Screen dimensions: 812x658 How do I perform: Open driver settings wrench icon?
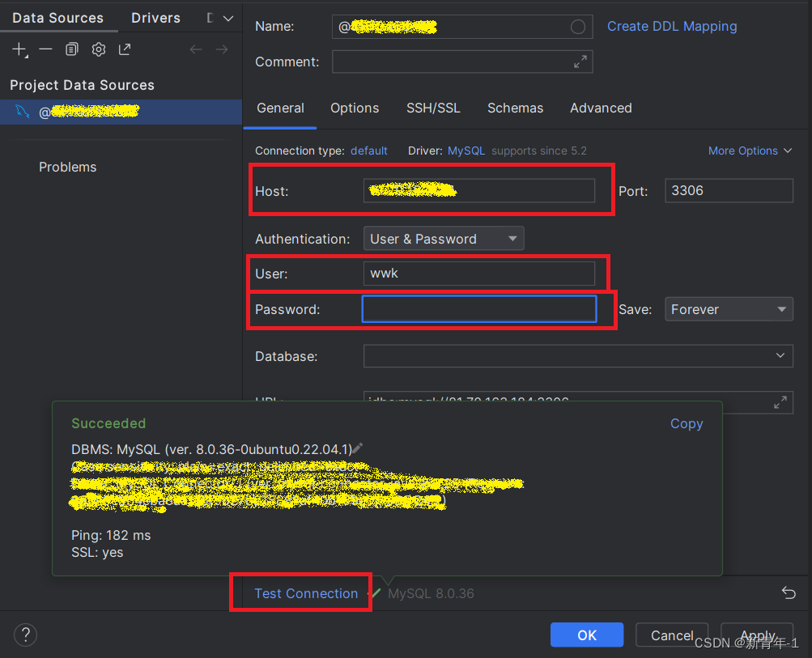pos(99,50)
